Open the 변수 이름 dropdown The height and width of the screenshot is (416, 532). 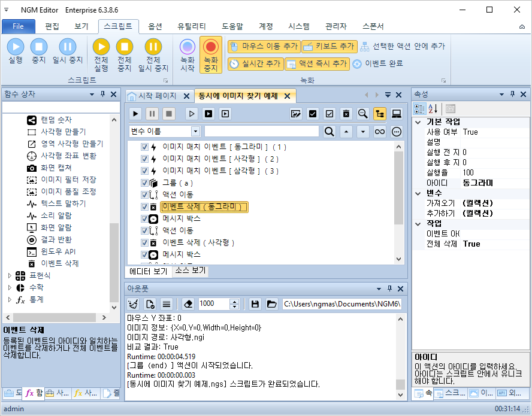point(195,131)
